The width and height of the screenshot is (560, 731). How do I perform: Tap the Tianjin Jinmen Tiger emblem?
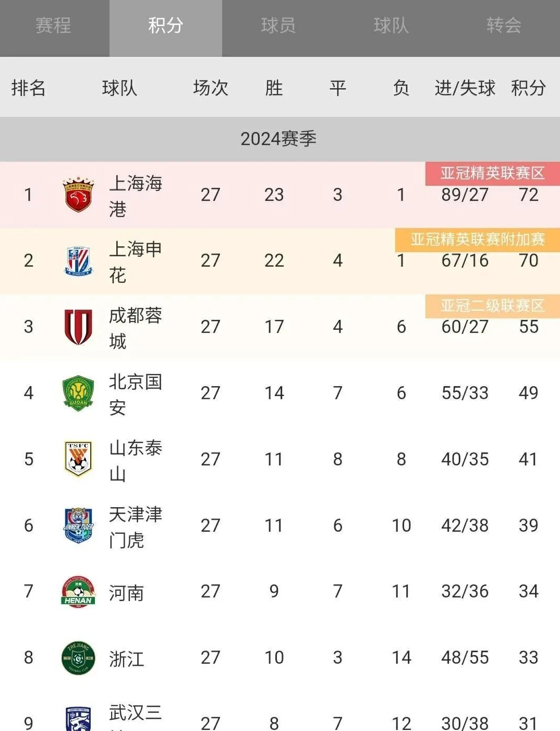click(x=78, y=525)
